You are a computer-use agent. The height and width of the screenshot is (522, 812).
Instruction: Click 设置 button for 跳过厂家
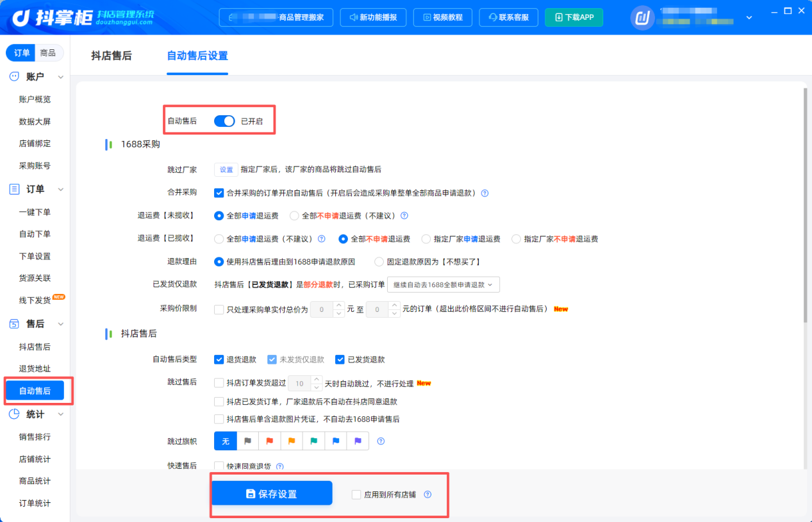226,170
